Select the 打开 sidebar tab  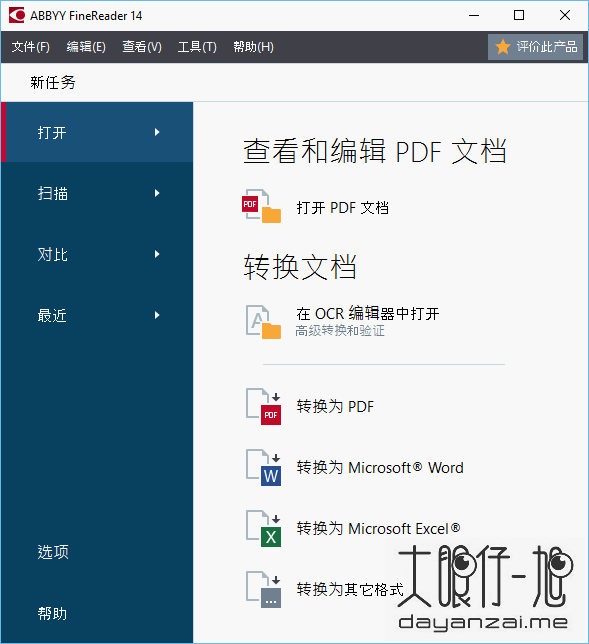(x=97, y=132)
